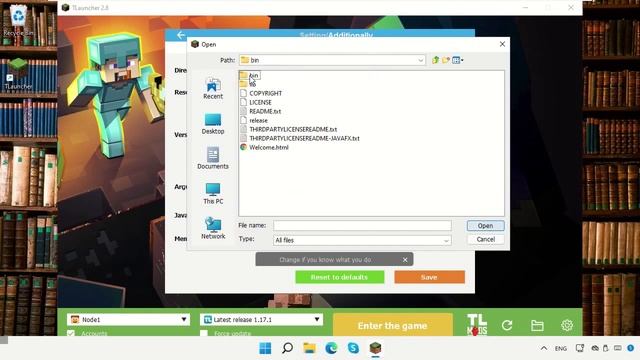Screen dimensions: 640x360
Task: Select the README.txt file
Action: click(x=260, y=111)
